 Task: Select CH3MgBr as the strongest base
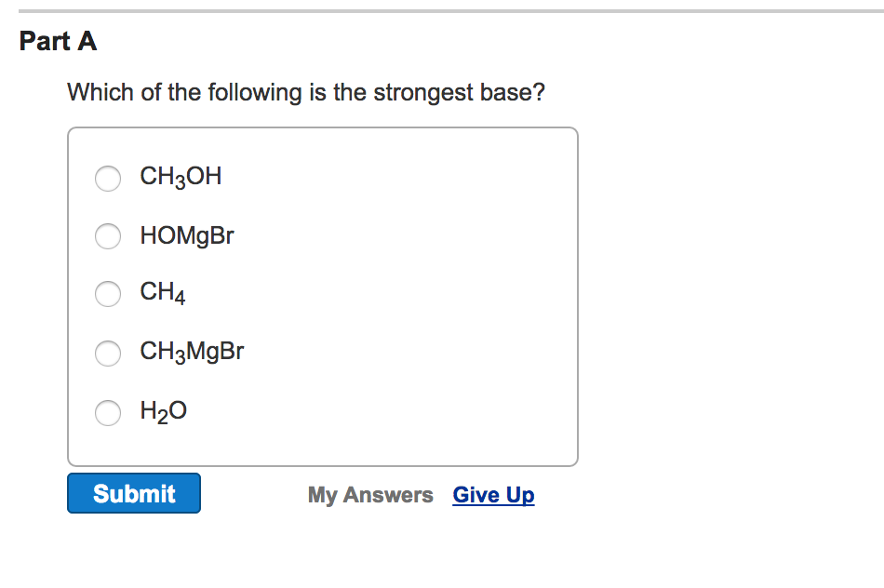point(108,354)
